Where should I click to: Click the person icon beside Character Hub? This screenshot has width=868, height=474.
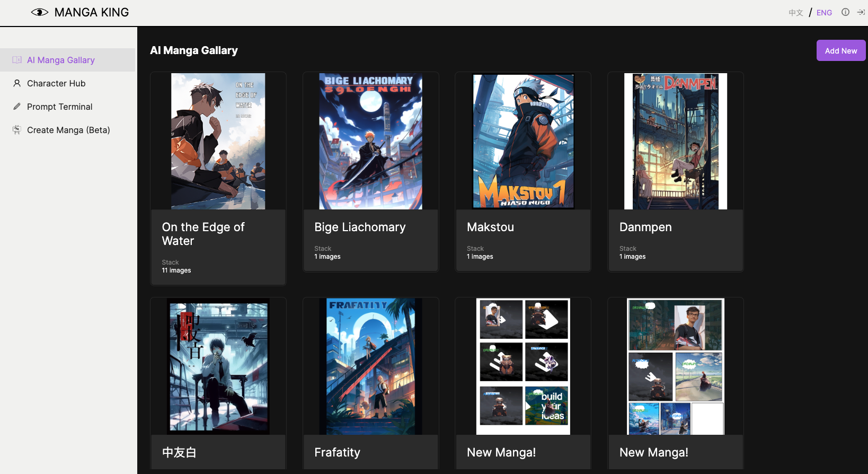(x=17, y=83)
